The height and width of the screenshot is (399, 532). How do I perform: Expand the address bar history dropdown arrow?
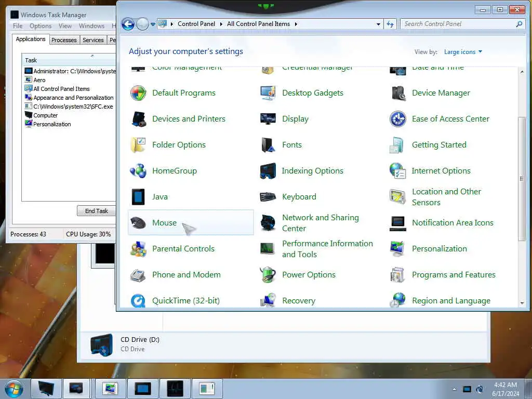[378, 24]
